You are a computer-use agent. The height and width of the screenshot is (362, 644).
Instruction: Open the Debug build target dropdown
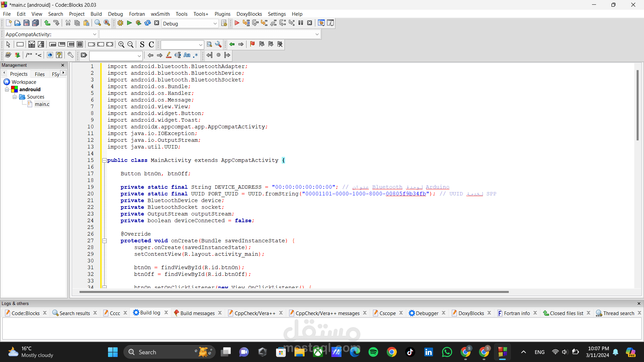215,23
